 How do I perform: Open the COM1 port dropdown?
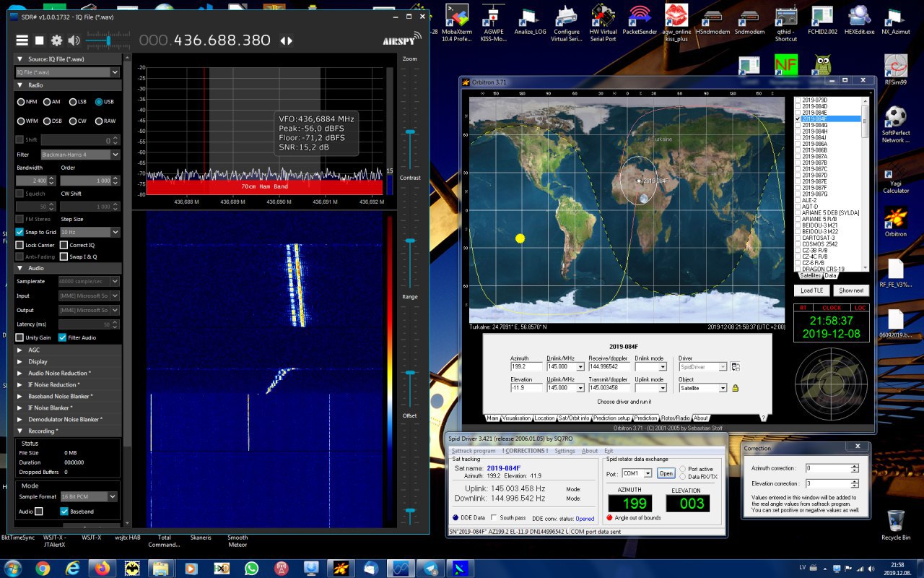coord(647,473)
